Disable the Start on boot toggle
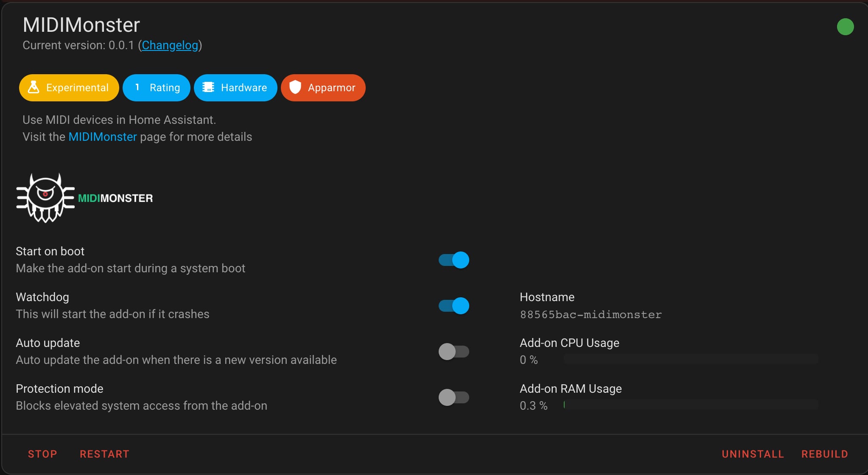 point(454,260)
